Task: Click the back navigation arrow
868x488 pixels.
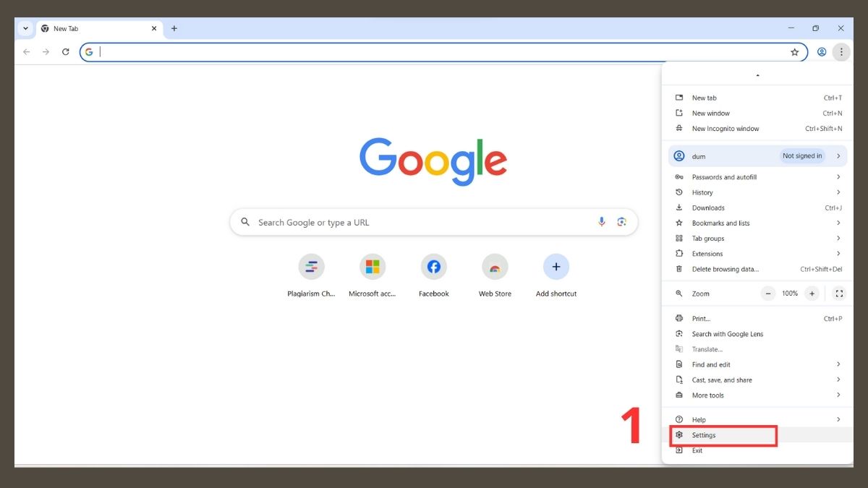Action: coord(27,52)
